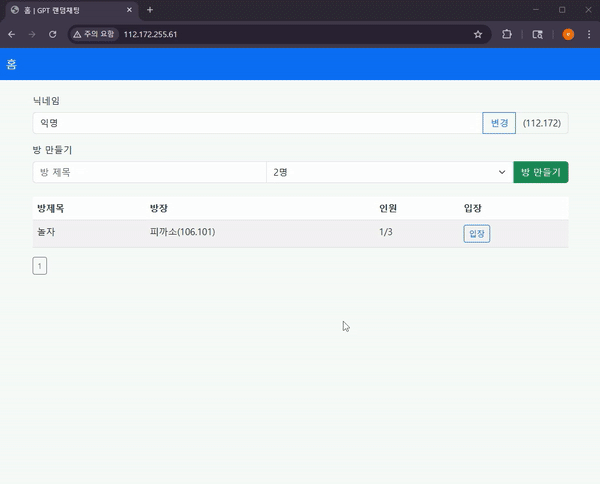Viewport: 600px width, 484px height.
Task: Click the 방제목 column header
Action: (x=51, y=209)
